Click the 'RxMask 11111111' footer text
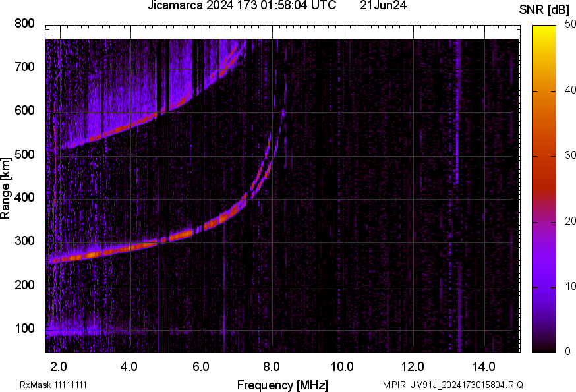The width and height of the screenshot is (576, 392). coord(53,385)
